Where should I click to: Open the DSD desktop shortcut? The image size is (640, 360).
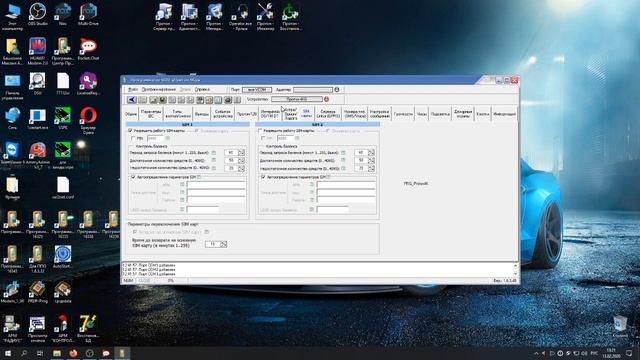[38, 84]
